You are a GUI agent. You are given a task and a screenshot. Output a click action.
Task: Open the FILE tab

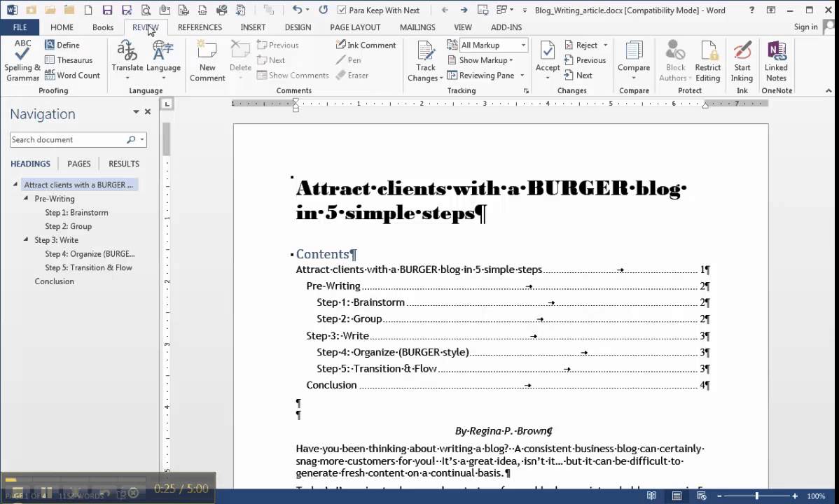(20, 27)
